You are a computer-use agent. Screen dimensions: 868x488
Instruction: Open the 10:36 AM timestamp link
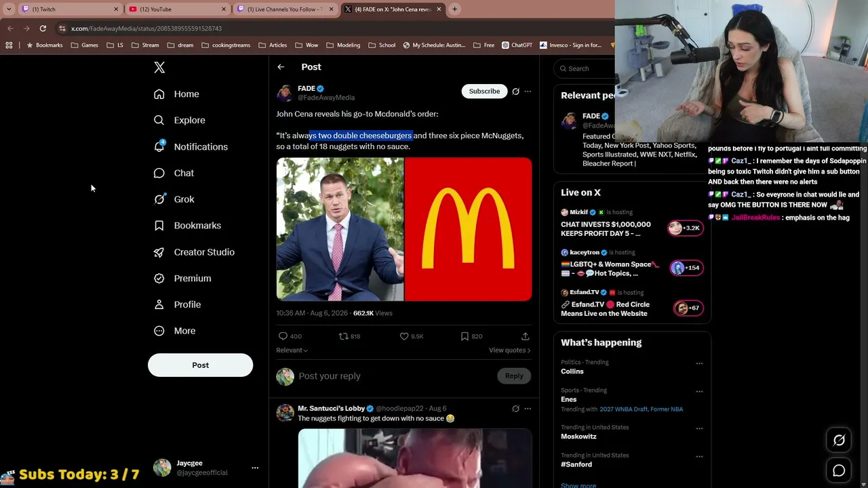click(312, 313)
